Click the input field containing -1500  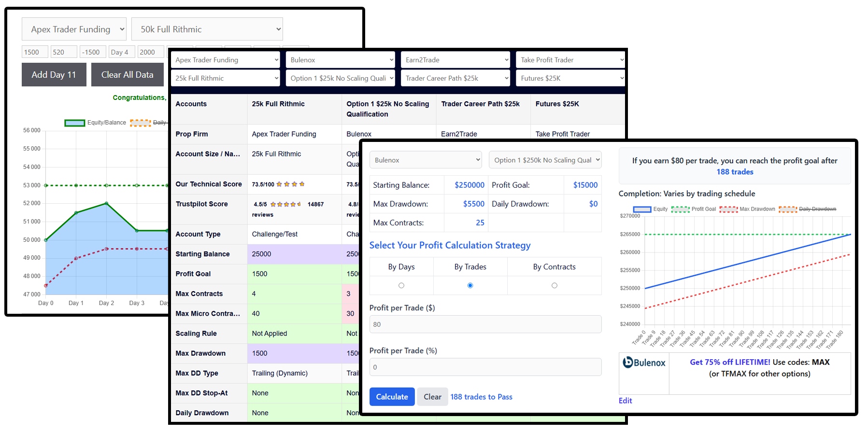pyautogui.click(x=93, y=52)
